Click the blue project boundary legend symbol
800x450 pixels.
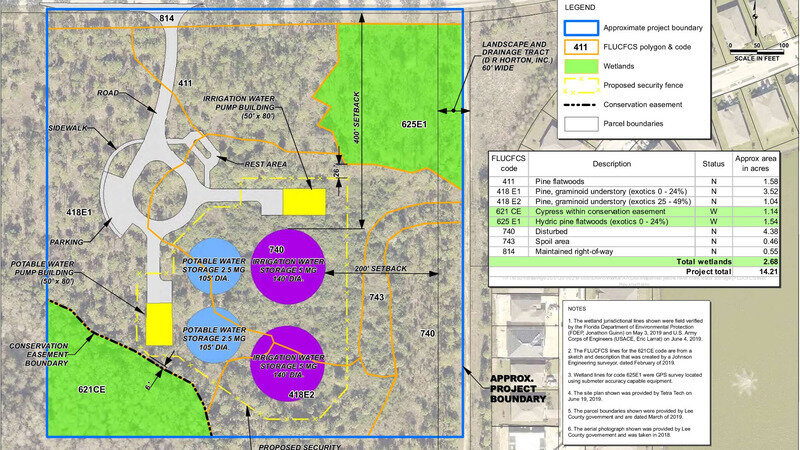590,27
